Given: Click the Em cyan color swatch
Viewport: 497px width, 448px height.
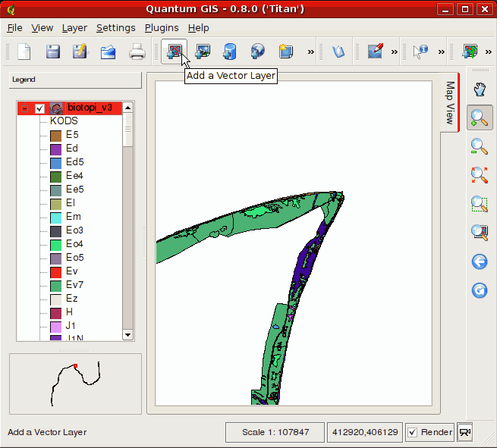Looking at the screenshot, I should pyautogui.click(x=56, y=218).
